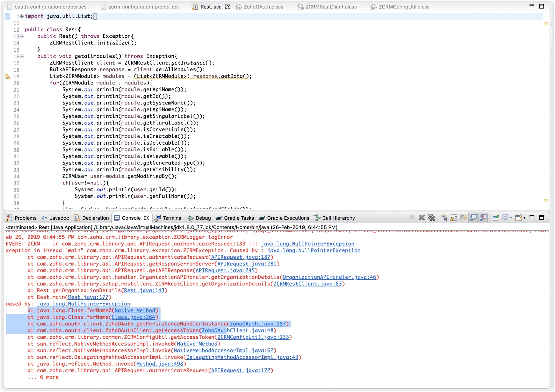Open APIRequest.java:187 stack trace link
555x392 pixels.
point(241,257)
